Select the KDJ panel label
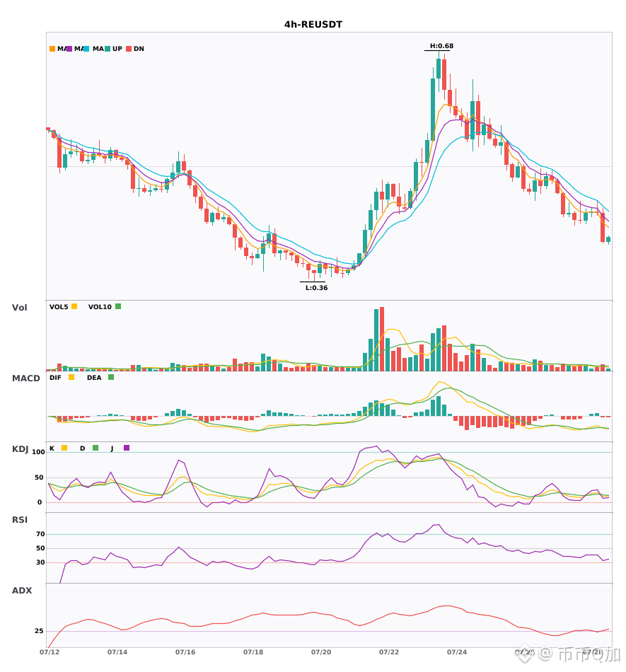Screen dimensions: 626x672 [x=20, y=449]
